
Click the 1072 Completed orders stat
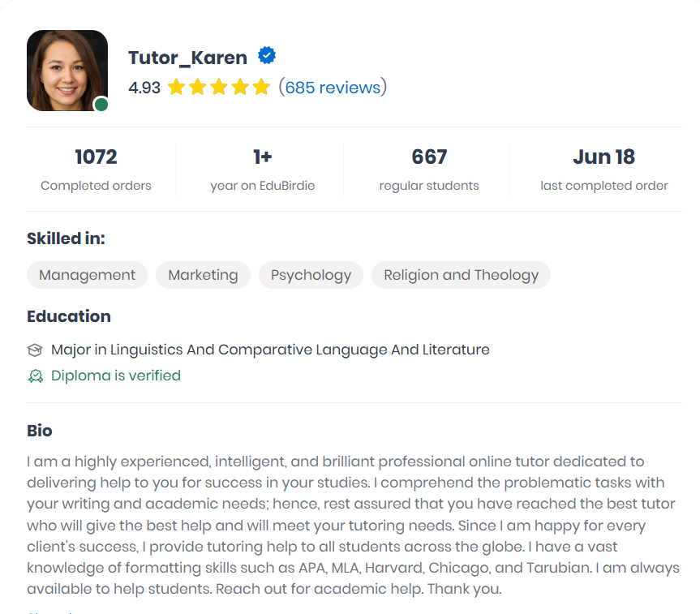point(96,170)
